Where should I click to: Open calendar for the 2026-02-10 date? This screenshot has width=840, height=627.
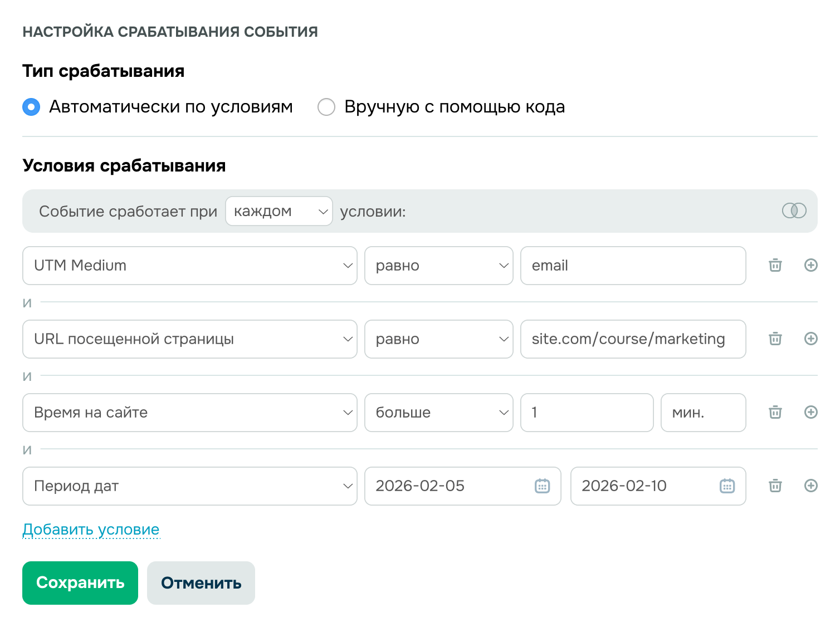(x=727, y=486)
